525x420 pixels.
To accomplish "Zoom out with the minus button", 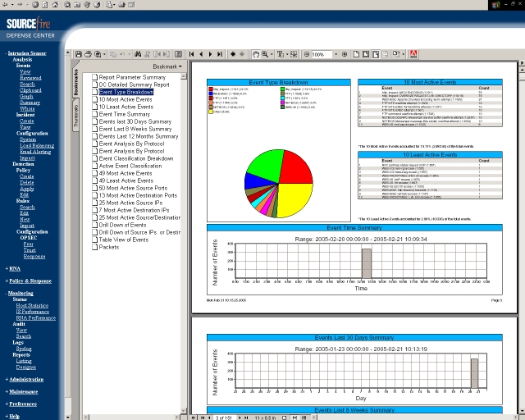I will (306, 54).
